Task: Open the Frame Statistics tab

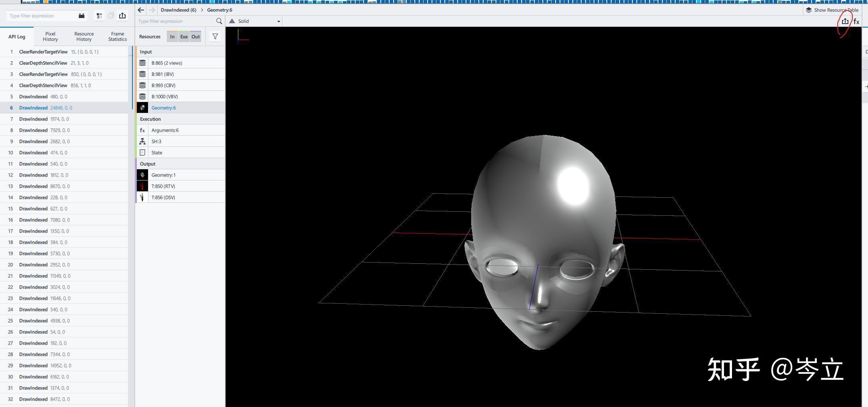Action: (x=117, y=36)
